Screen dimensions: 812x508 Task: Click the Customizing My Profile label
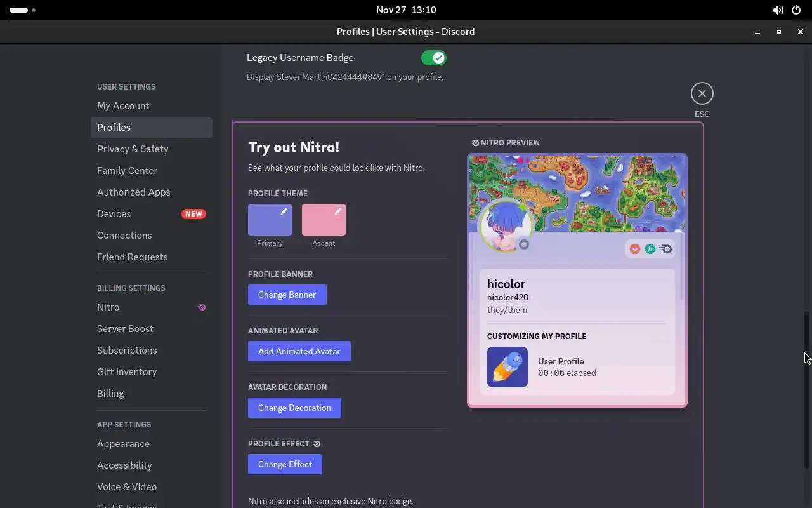coord(537,337)
